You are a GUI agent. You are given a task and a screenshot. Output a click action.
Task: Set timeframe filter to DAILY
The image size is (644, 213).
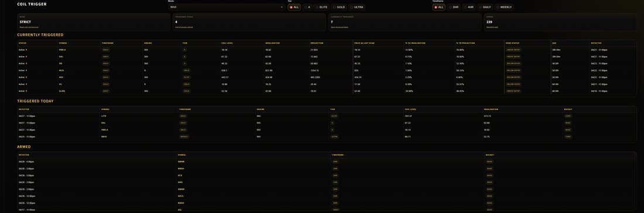click(x=485, y=7)
